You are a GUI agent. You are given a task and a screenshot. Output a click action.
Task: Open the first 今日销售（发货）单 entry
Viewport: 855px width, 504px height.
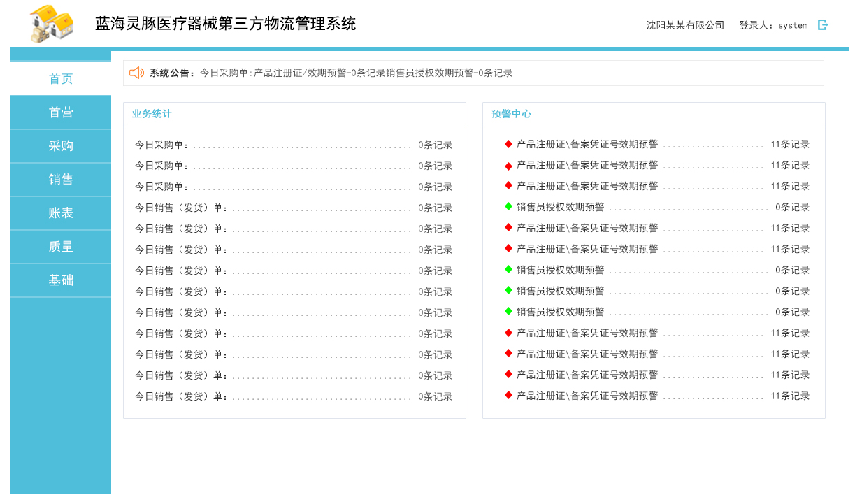click(294, 208)
